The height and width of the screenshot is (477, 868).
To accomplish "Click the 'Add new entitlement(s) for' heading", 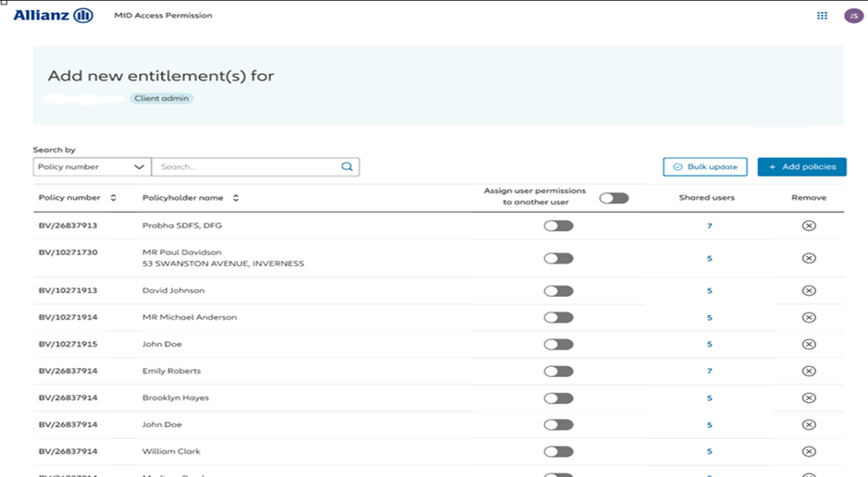I will pos(161,76).
